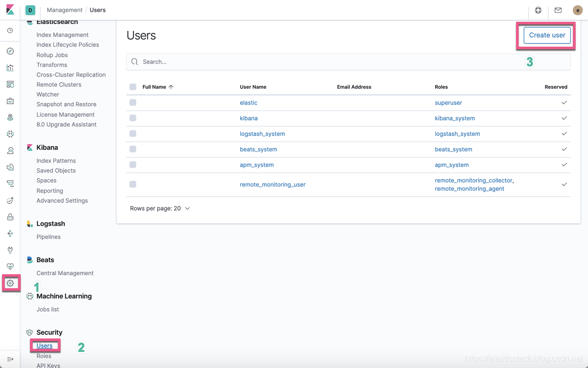The width and height of the screenshot is (588, 368).
Task: Open the space selector avatar D
Action: (31, 10)
